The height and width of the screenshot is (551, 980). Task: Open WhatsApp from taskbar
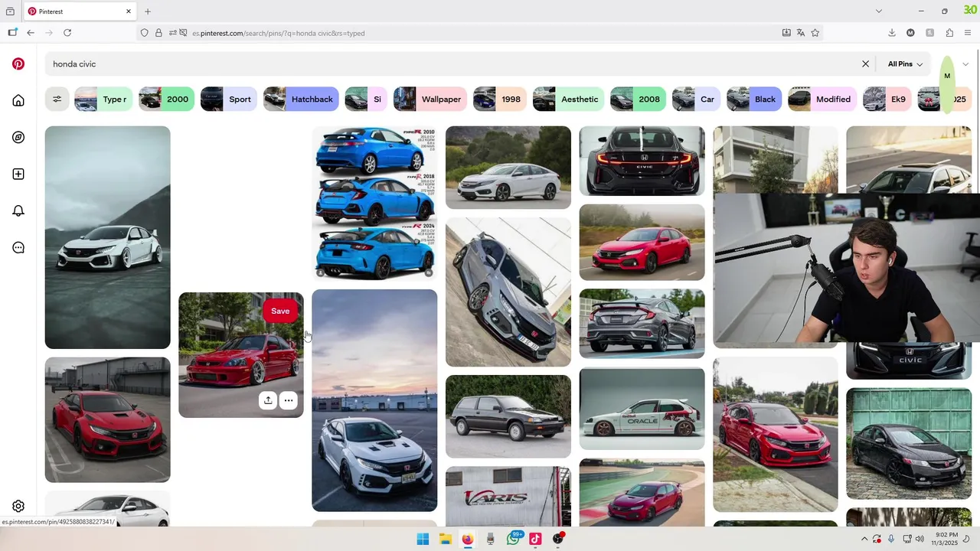(513, 540)
